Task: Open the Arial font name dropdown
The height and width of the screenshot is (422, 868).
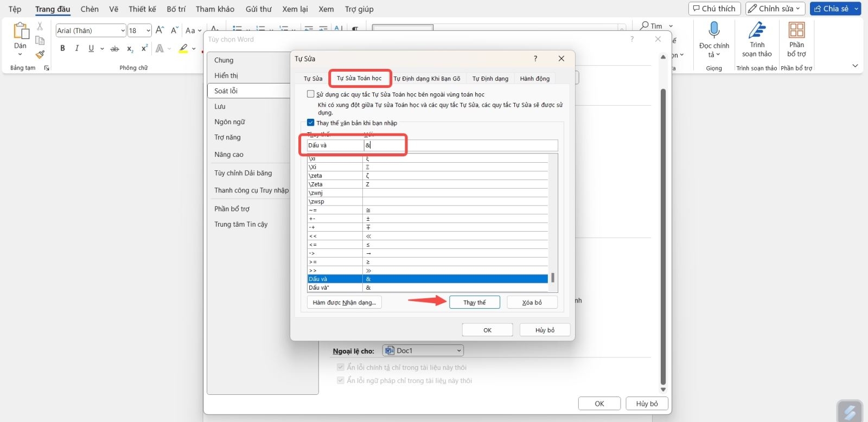Action: pyautogui.click(x=123, y=30)
